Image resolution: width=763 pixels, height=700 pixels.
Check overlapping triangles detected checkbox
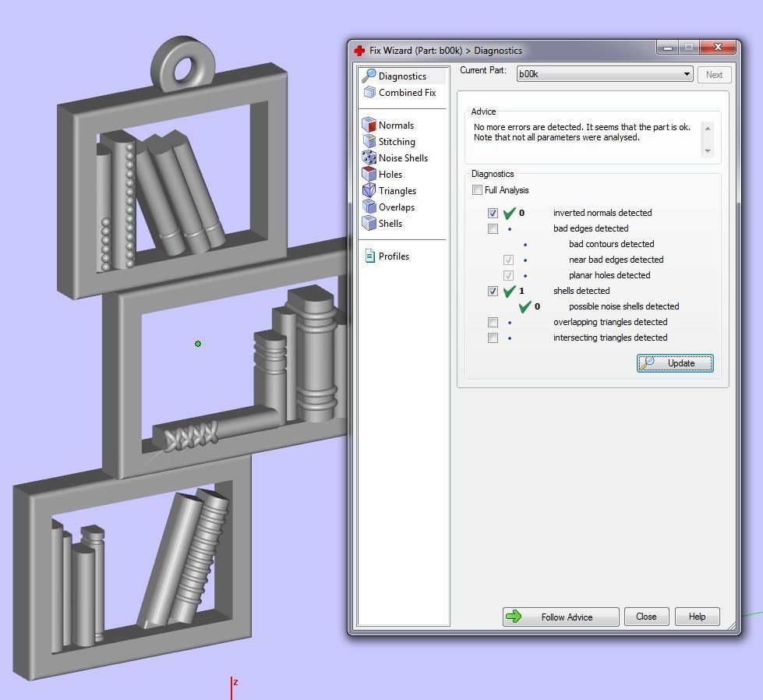493,322
